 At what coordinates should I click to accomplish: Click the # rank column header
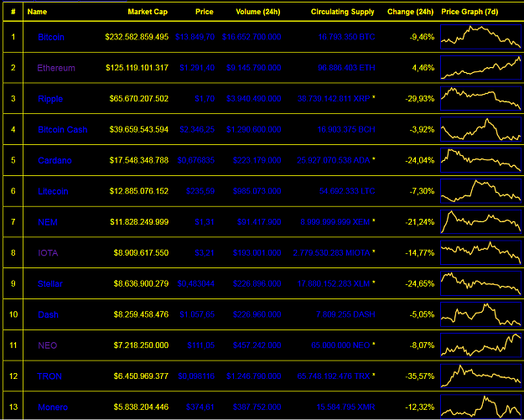click(13, 12)
